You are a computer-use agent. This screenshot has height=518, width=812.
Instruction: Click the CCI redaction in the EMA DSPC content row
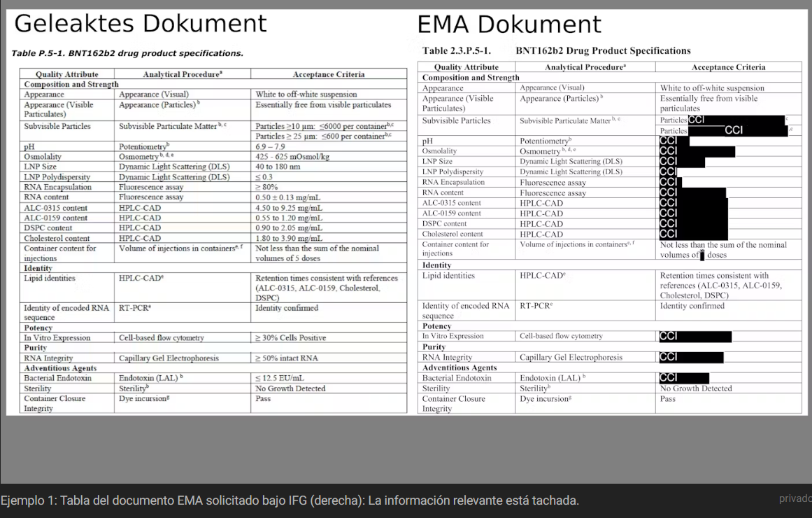pyautogui.click(x=693, y=223)
